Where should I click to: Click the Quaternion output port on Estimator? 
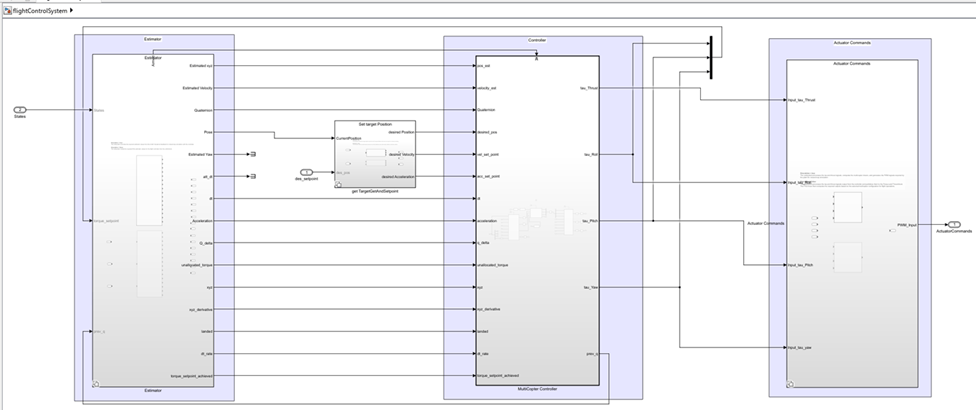(x=203, y=110)
